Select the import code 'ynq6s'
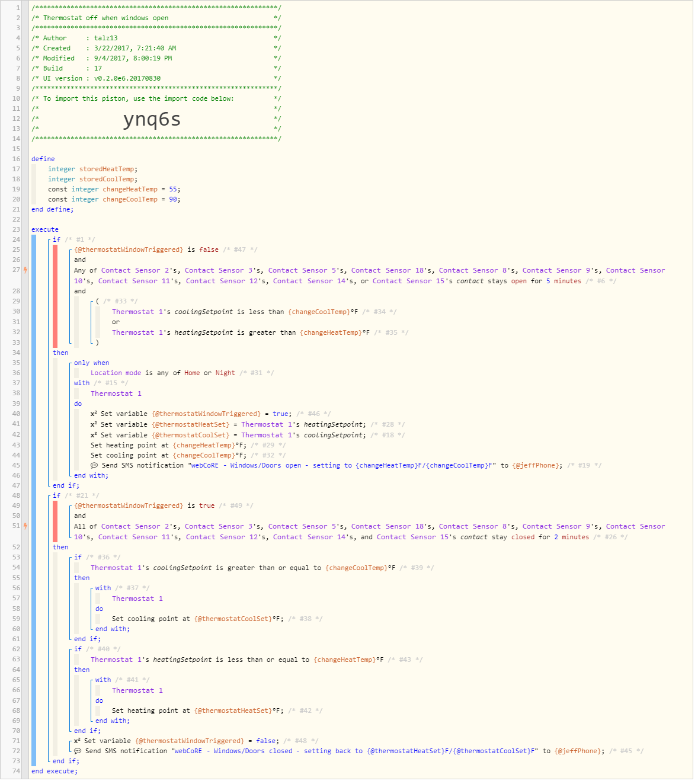698x784 pixels. pos(152,119)
